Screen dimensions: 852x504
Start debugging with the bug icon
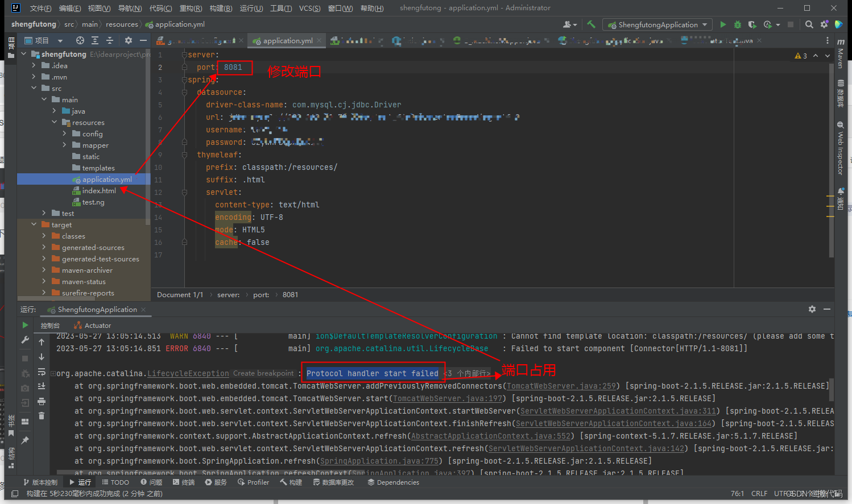pyautogui.click(x=738, y=24)
